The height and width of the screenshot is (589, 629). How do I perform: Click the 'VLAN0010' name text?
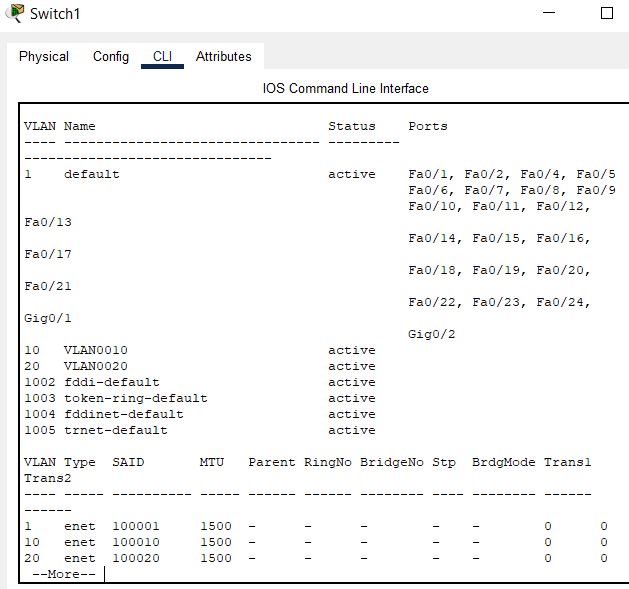click(95, 350)
